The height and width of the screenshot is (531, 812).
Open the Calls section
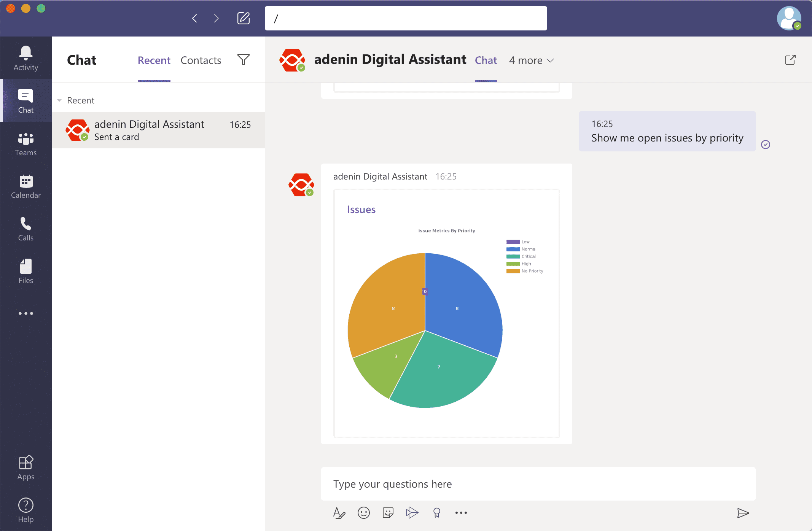[x=26, y=229]
